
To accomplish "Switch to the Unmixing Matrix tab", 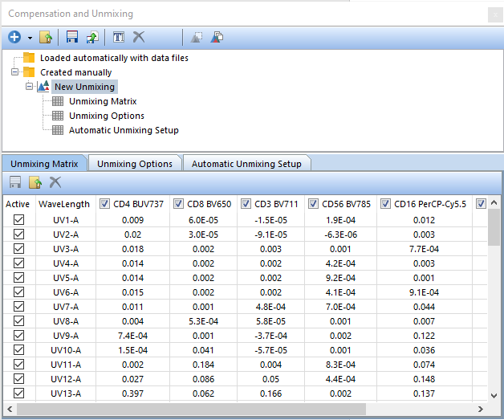I will tap(45, 163).
